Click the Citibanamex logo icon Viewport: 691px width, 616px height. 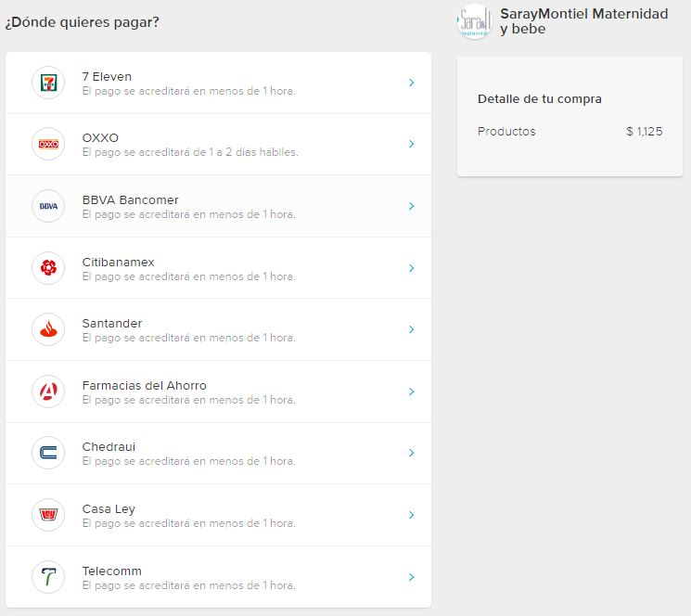(48, 268)
